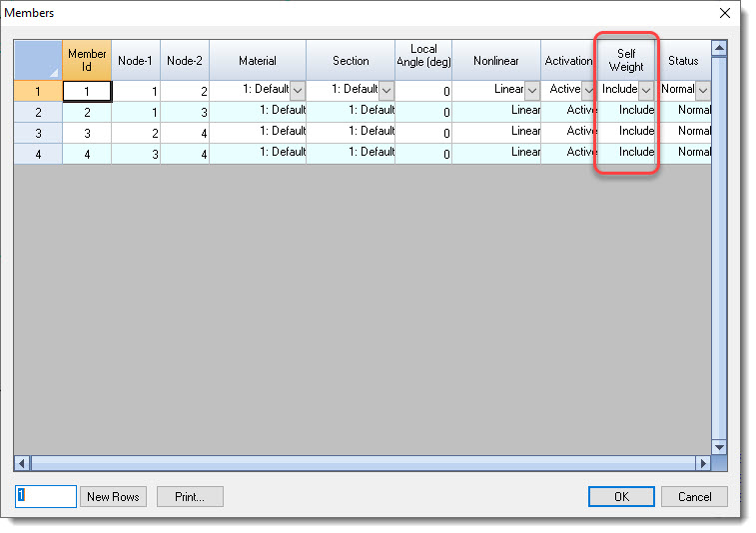Image resolution: width=756 pixels, height=533 pixels.
Task: Click the row count input field
Action: (x=45, y=496)
